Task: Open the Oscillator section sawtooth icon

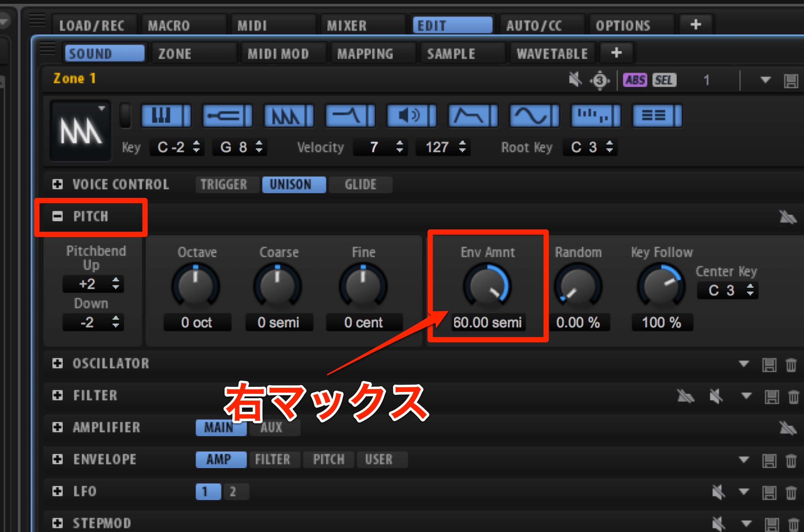Action: [289, 116]
